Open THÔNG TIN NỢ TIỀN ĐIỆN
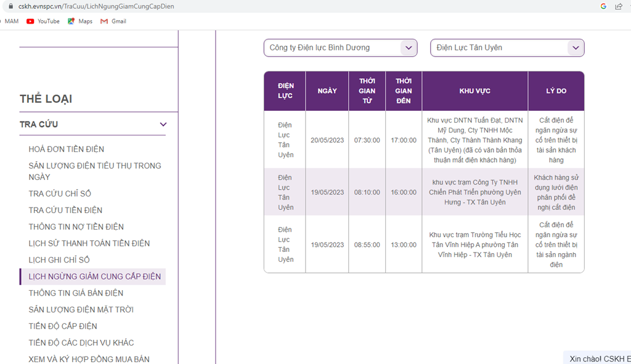631x364 pixels. pos(76,227)
